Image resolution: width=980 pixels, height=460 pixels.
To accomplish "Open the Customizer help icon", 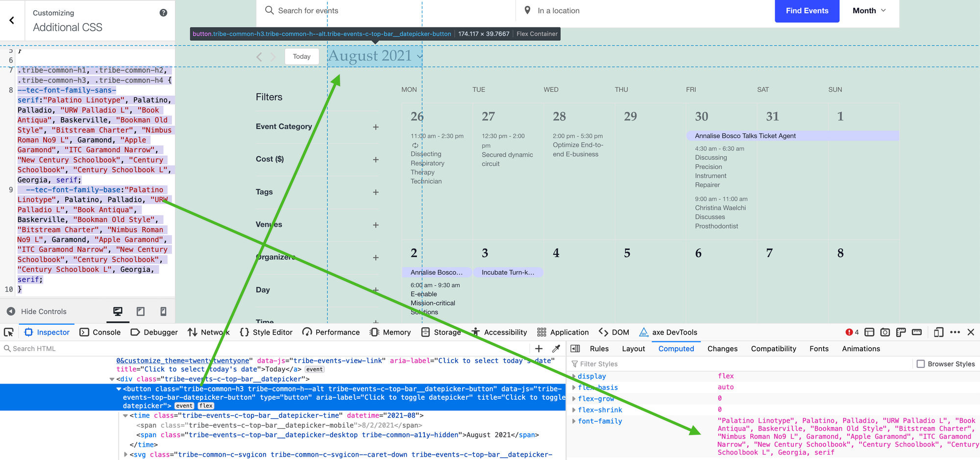I will tap(163, 13).
